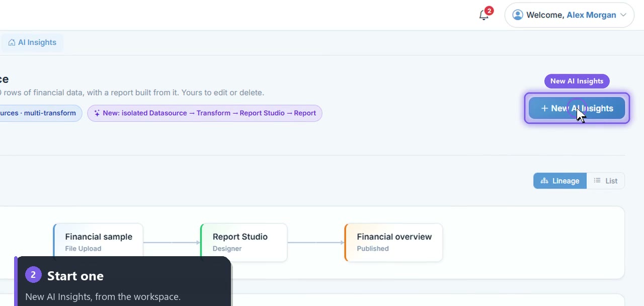Select the Financial sample node

click(x=98, y=243)
